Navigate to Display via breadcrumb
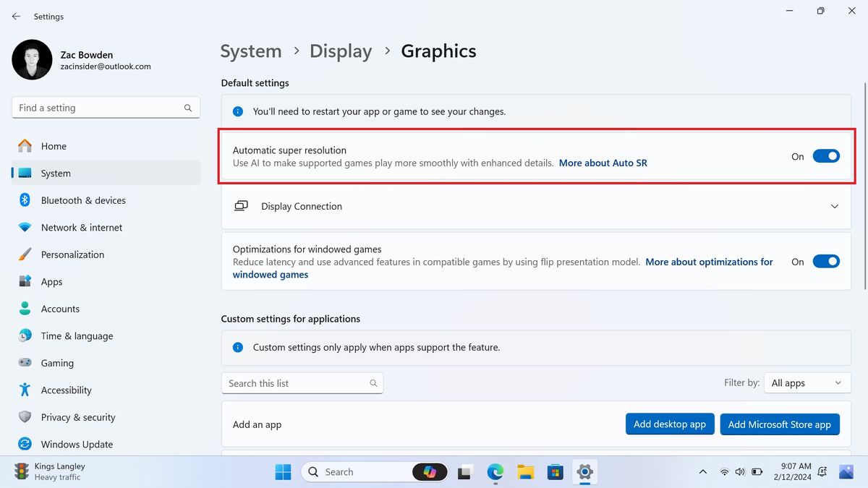 [x=341, y=51]
